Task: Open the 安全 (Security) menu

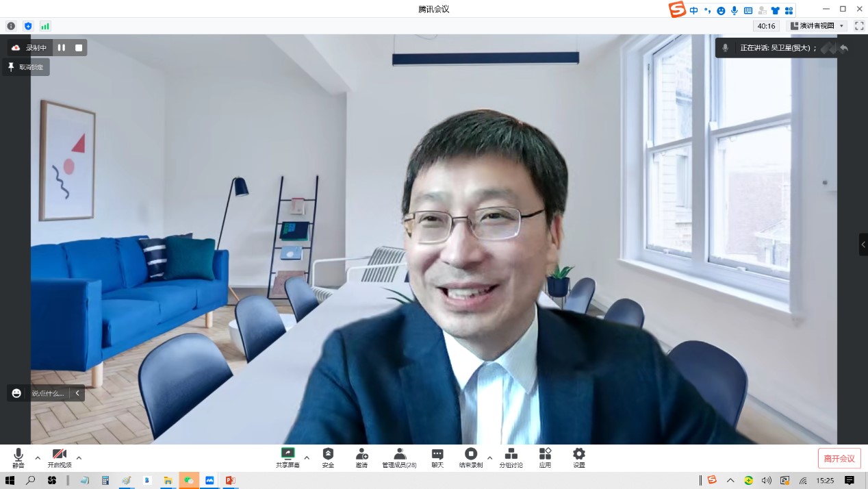Action: point(328,457)
